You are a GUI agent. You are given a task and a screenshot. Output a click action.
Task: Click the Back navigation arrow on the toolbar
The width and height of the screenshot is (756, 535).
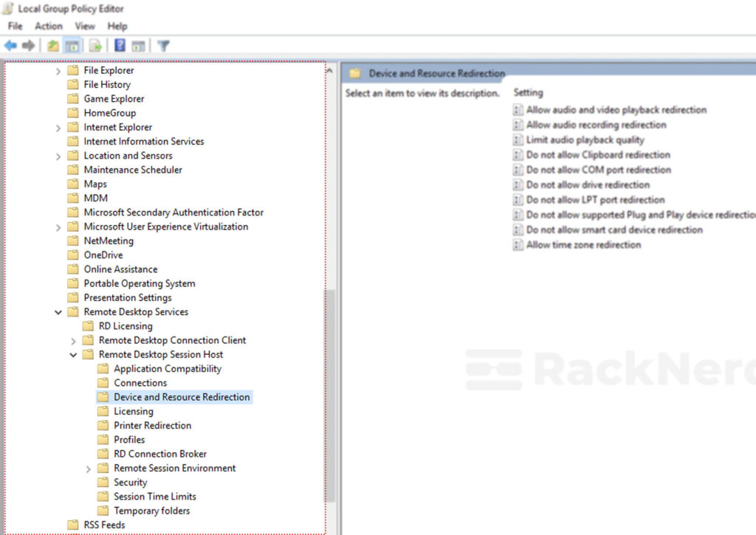(11, 45)
